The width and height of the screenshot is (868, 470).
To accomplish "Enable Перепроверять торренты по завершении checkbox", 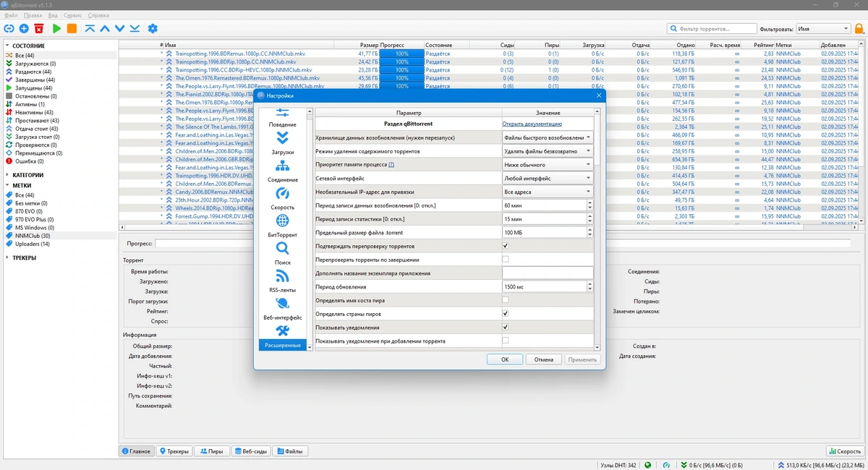I will coord(505,259).
